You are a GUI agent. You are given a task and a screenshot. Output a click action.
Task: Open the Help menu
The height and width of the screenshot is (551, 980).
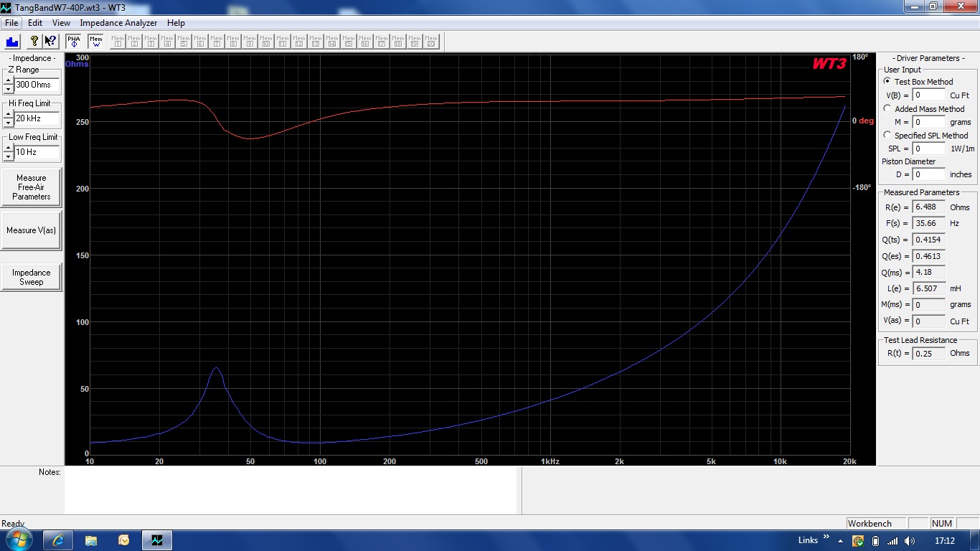tap(176, 23)
